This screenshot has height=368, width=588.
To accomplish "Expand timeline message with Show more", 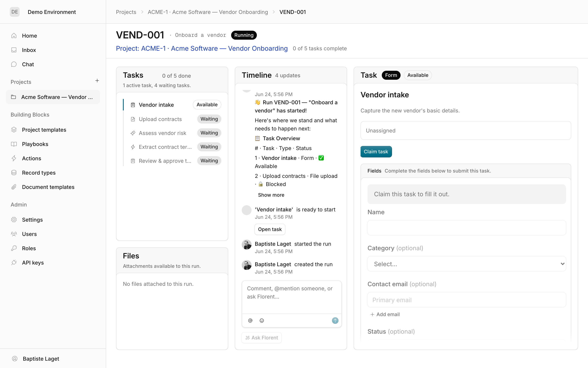I will pos(271,195).
